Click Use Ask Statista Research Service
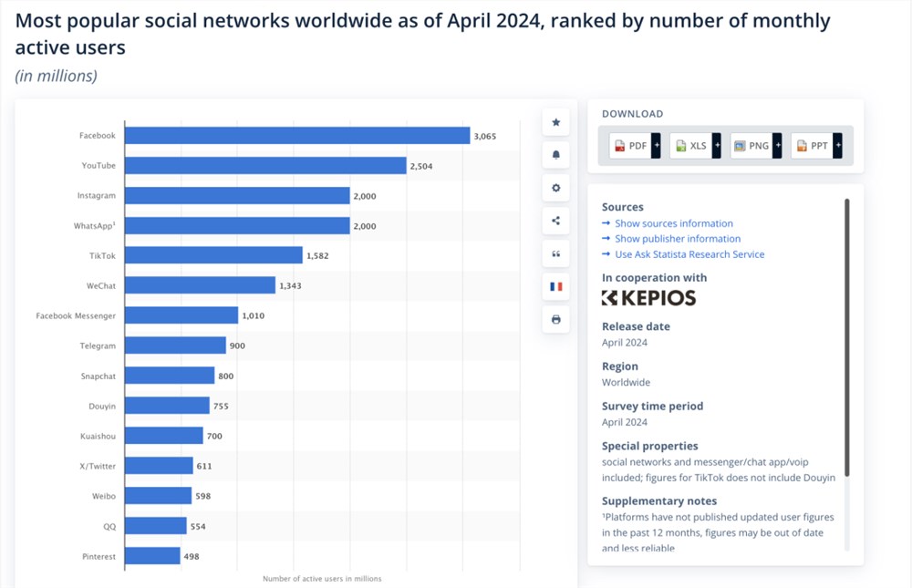The image size is (912, 588). tap(689, 254)
